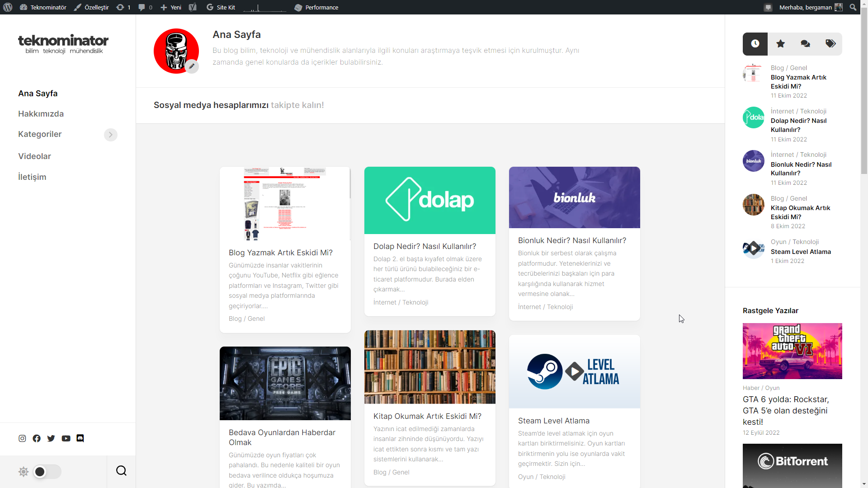Open sidebar post Bionluk Nedir?
Screen dimensions: 868x488
(x=801, y=169)
